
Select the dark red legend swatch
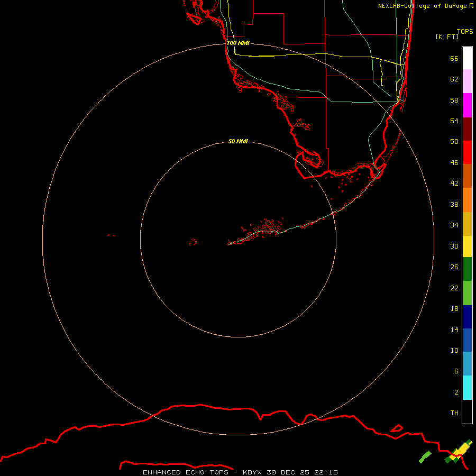[467, 129]
